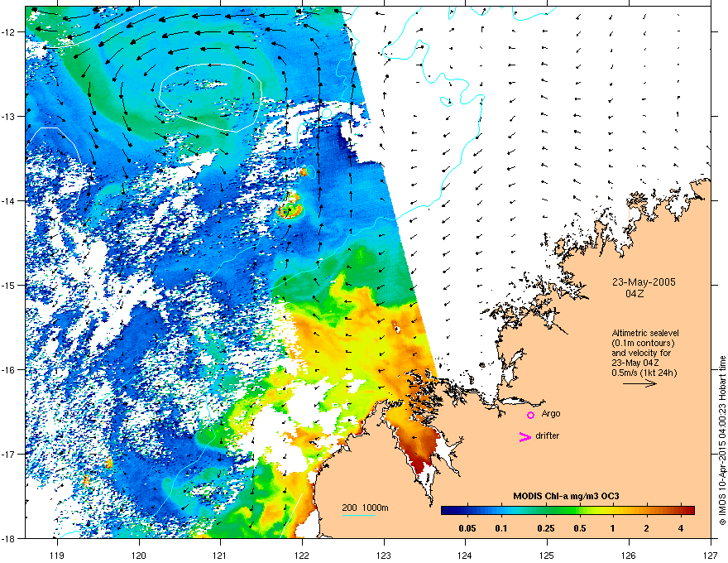
Task: Click the latitude axis label '-12'
Action: 8,31
